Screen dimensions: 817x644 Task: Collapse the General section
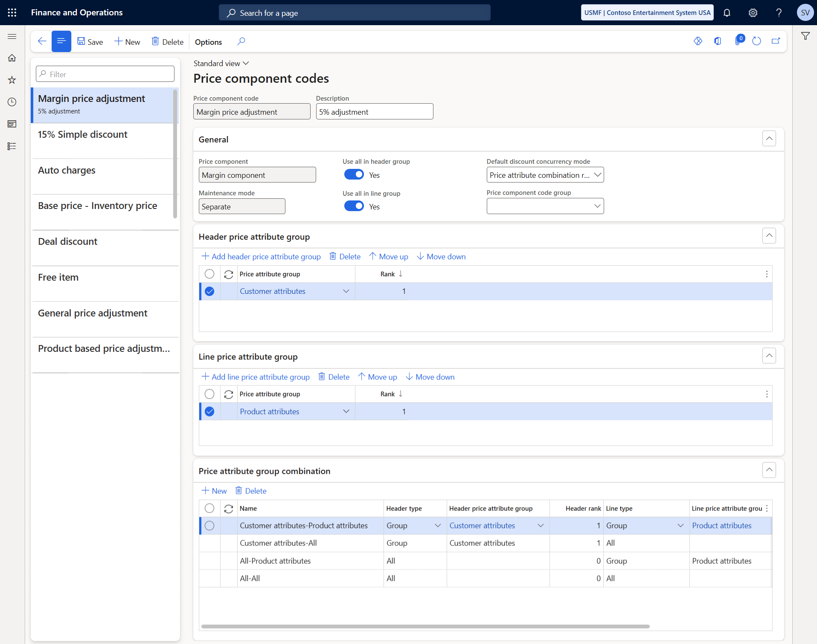click(x=769, y=139)
